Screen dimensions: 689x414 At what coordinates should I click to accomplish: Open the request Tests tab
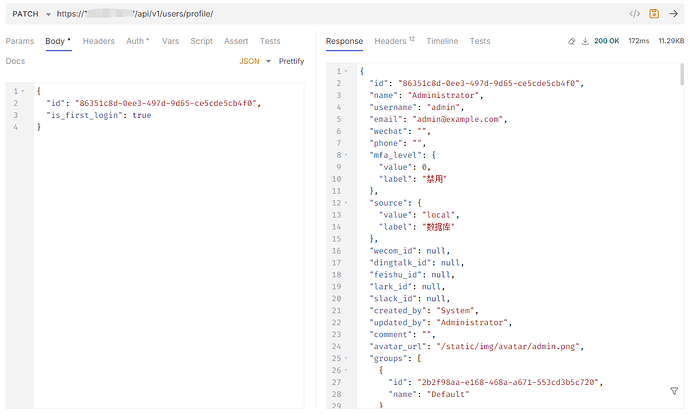pyautogui.click(x=270, y=41)
